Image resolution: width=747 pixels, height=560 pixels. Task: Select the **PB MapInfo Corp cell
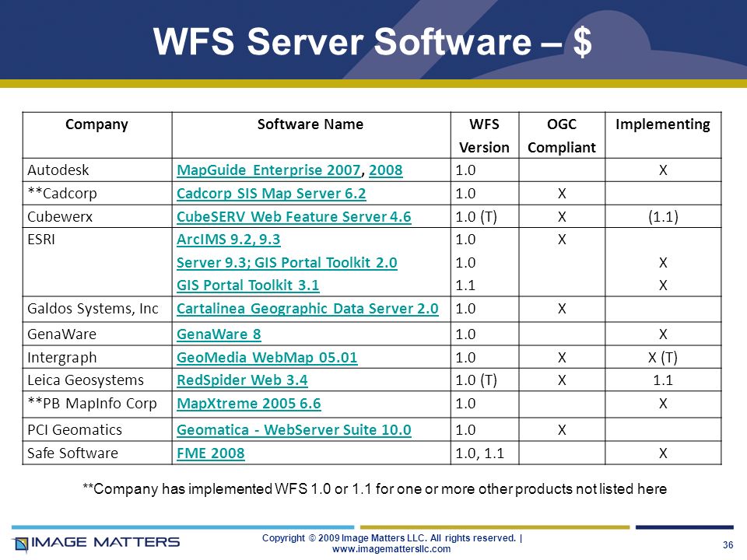(96, 404)
